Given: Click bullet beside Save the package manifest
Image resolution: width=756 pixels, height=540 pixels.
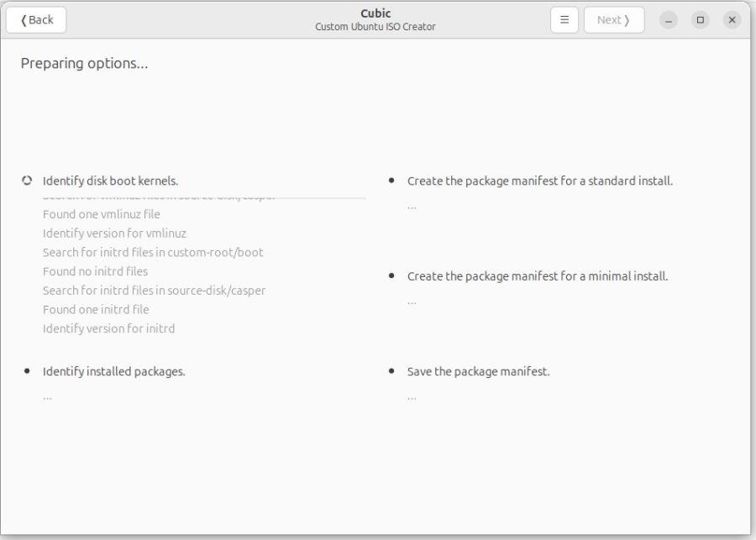Looking at the screenshot, I should tap(391, 370).
